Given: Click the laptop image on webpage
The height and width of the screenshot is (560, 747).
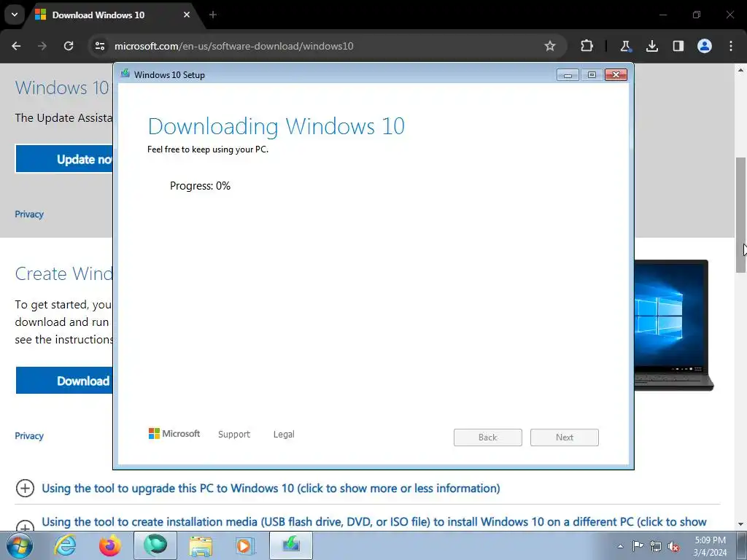Looking at the screenshot, I should [673, 325].
